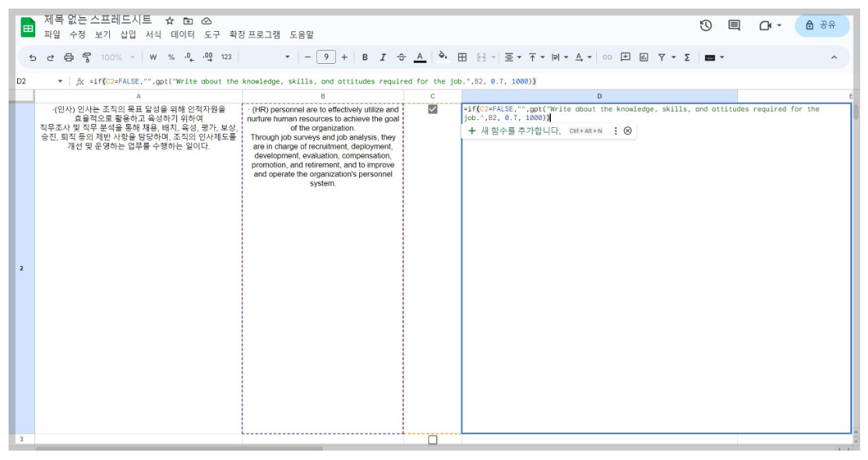Viewport: 868px width, 460px height.
Task: Activate the paint format tool
Action: click(87, 57)
